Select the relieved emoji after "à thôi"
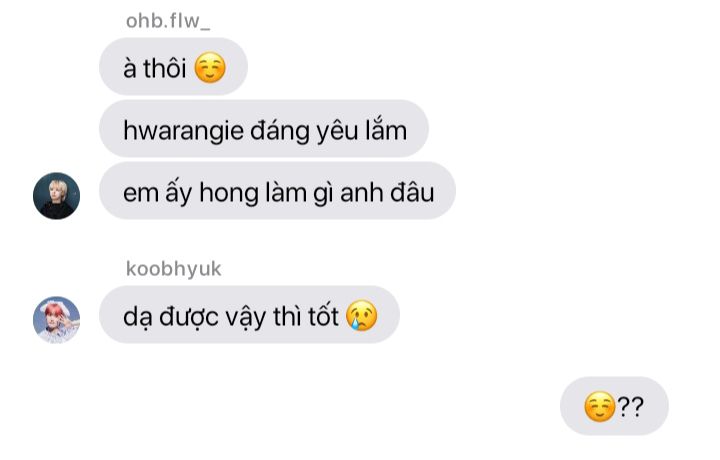 point(210,67)
